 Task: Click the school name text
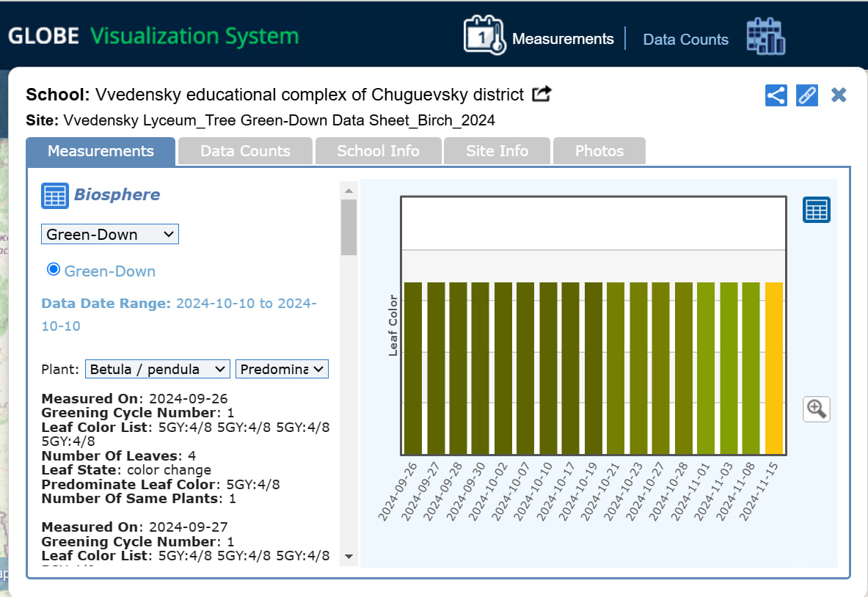tap(310, 95)
